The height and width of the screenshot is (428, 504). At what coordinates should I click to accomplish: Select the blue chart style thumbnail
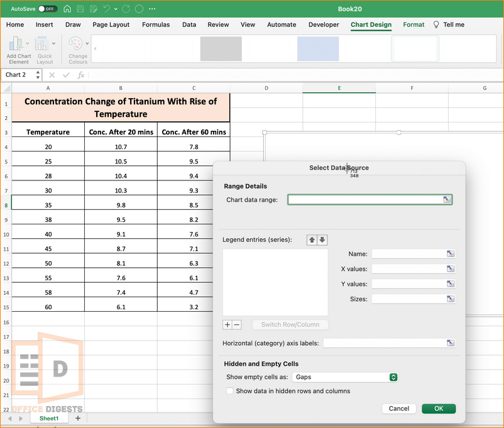(318, 48)
